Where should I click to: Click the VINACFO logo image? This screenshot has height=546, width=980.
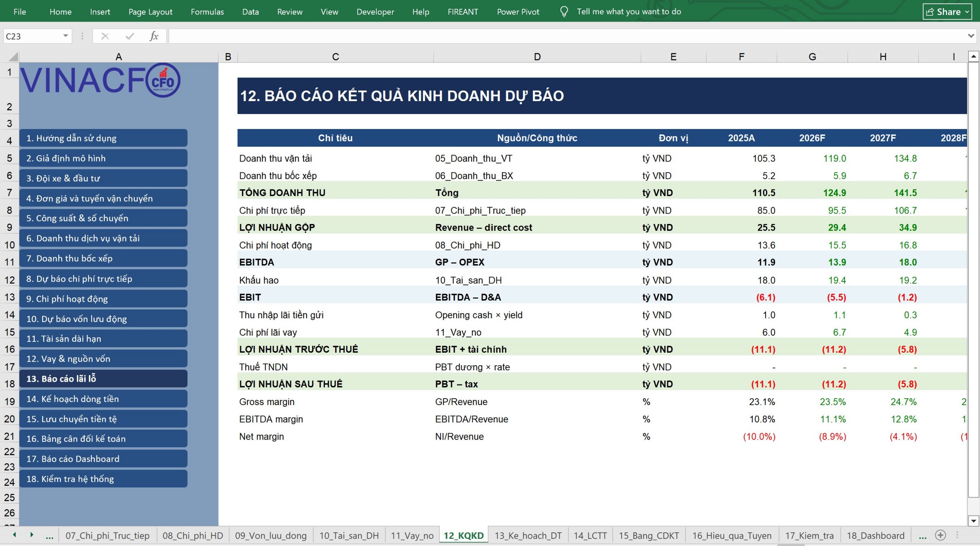pos(100,80)
